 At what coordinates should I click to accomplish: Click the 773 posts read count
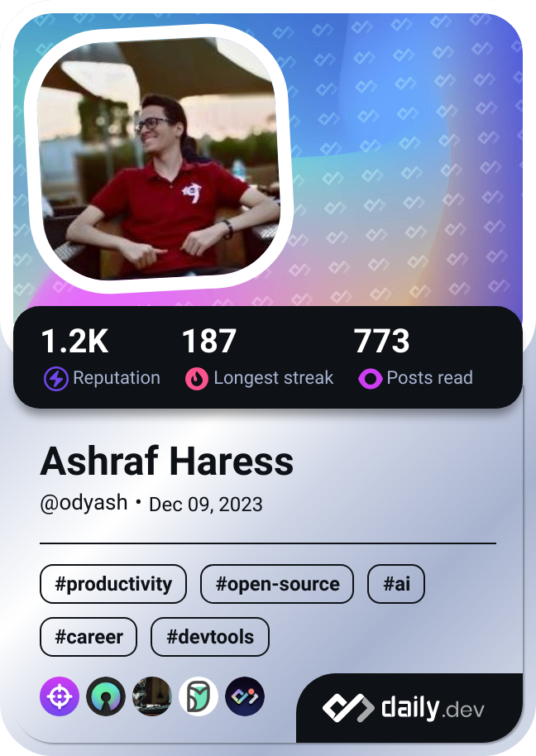click(382, 341)
